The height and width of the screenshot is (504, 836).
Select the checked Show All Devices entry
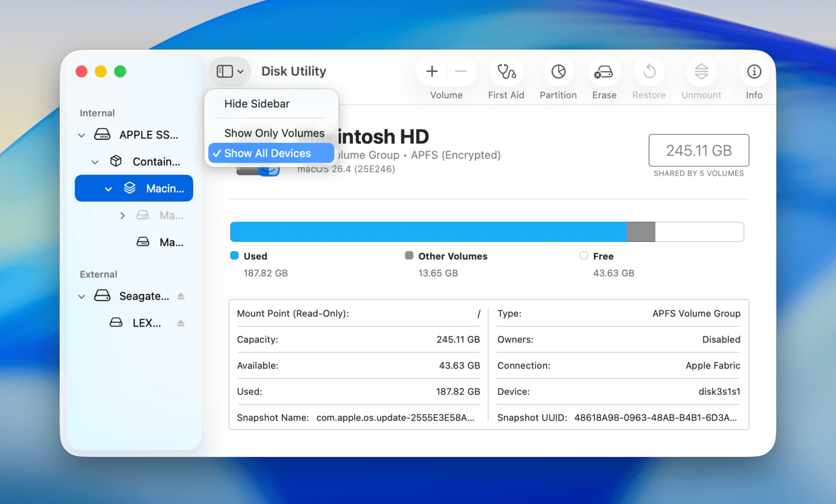[x=271, y=153]
